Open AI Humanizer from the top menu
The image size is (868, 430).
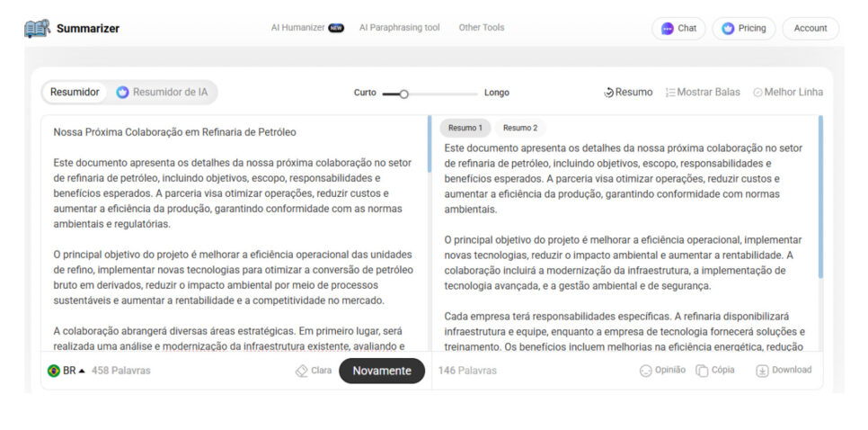tap(297, 28)
